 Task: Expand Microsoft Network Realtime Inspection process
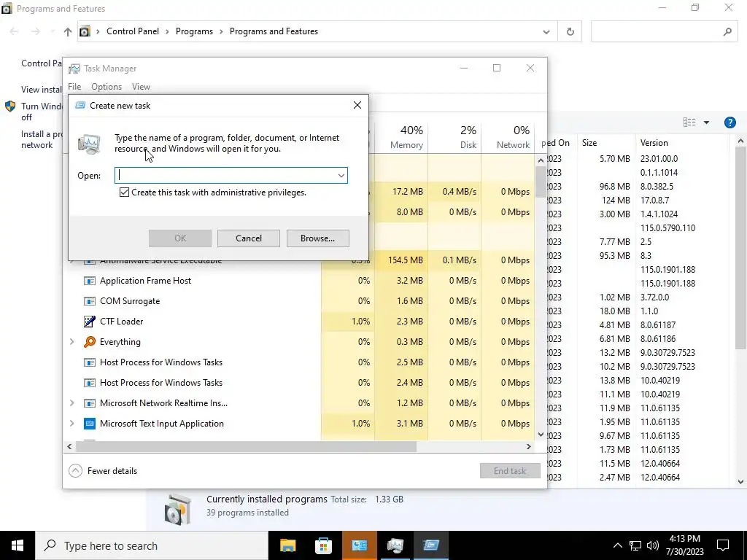pos(72,402)
